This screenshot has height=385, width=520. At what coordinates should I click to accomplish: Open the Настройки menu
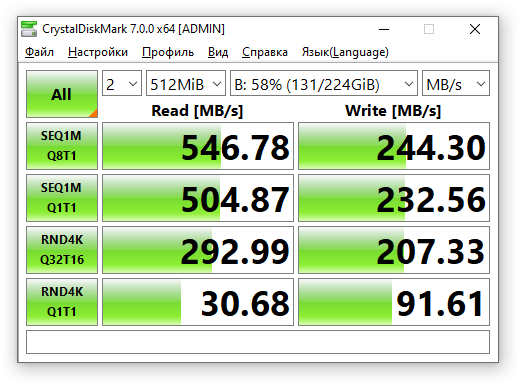98,52
